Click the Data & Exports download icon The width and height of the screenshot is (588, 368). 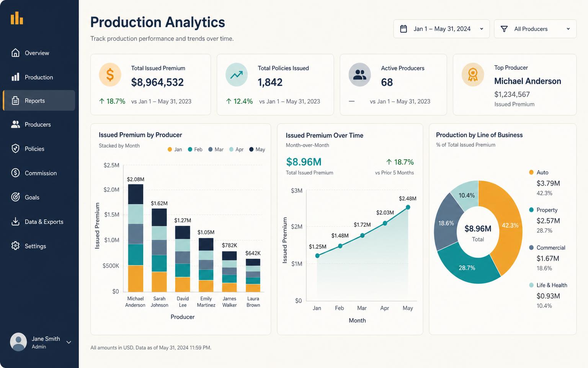pos(15,222)
